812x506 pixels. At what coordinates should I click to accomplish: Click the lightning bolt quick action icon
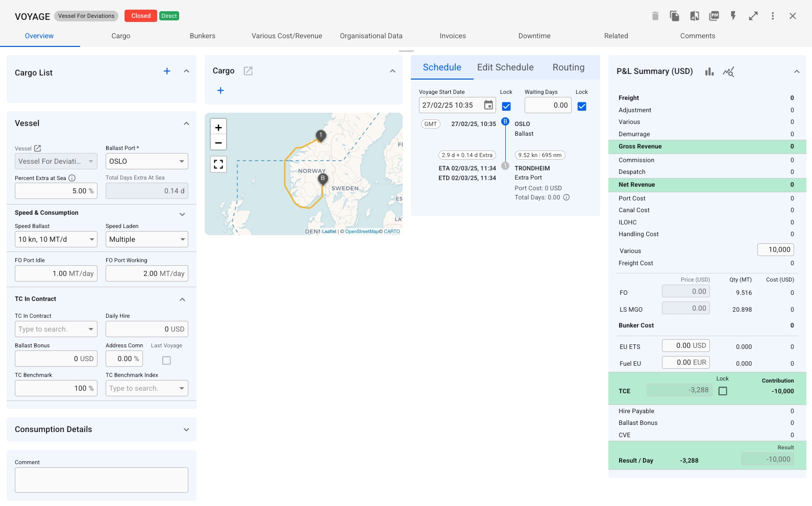(733, 16)
